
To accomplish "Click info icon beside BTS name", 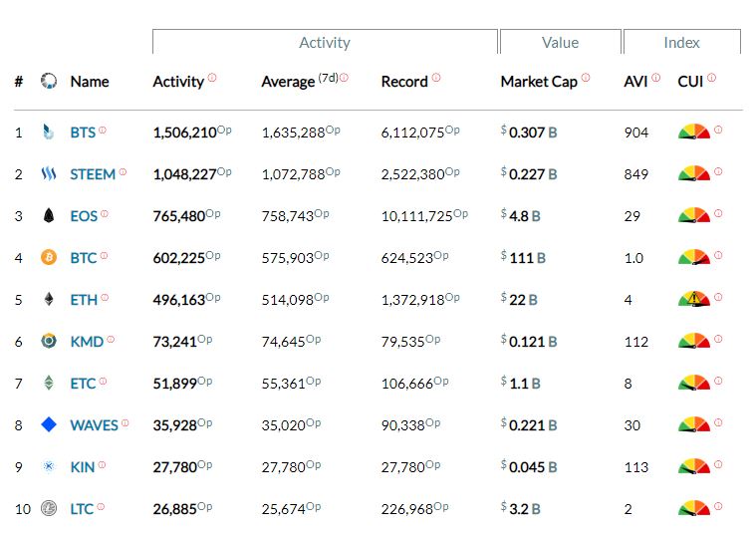I will tap(103, 130).
